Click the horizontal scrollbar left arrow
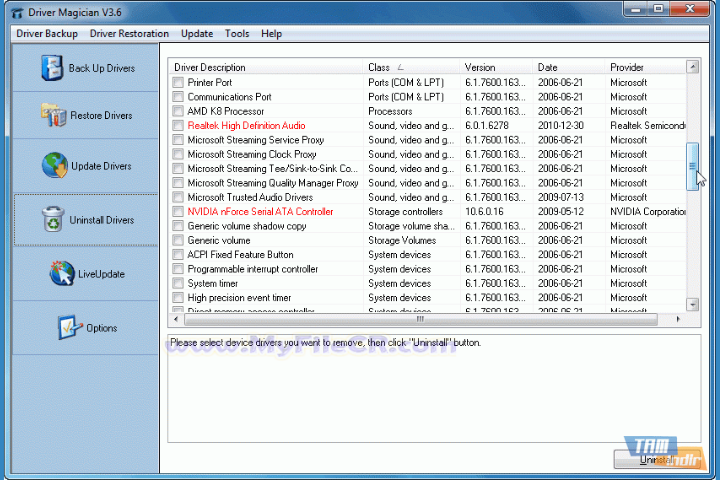 tap(176, 319)
